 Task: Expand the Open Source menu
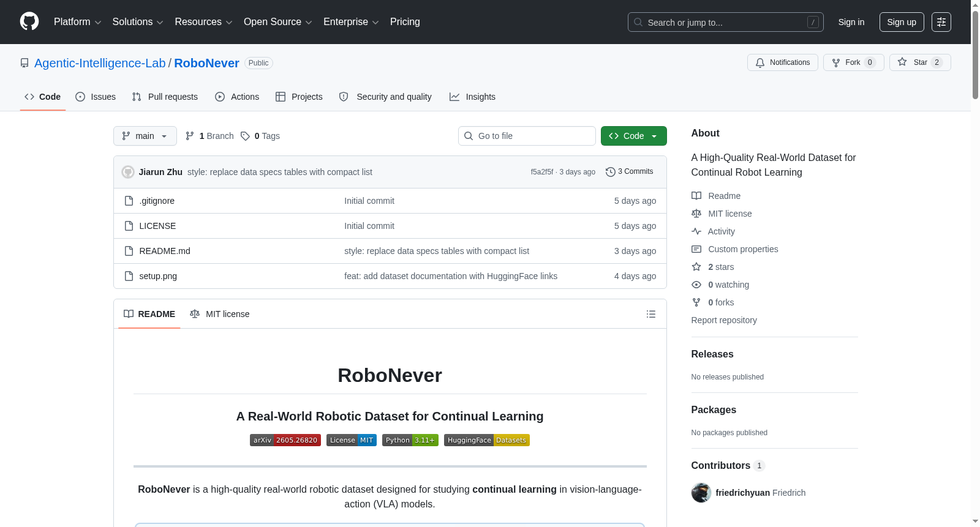coord(278,22)
